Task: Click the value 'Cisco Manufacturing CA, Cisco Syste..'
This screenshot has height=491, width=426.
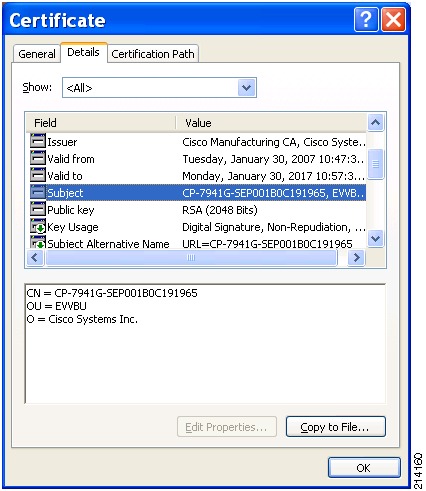Action: [274, 142]
